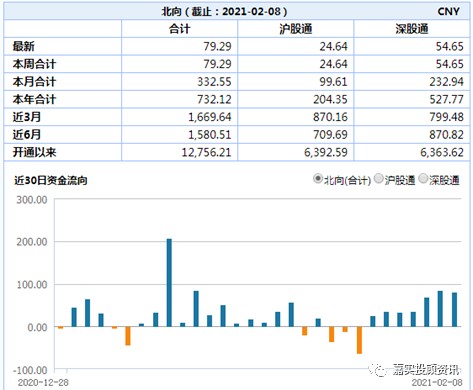Click the 200.00 y-axis label
The width and height of the screenshot is (473, 390).
[32, 242]
